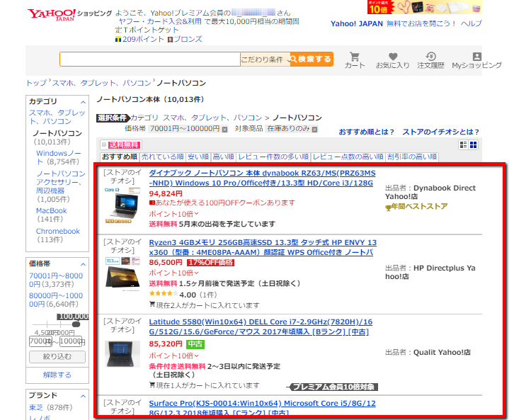Switch to grid view layout icon
This screenshot has width=514, height=420.
474,144
